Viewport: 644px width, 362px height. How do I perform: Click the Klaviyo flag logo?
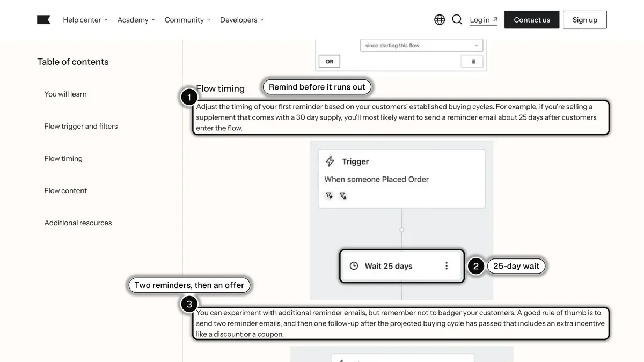tap(44, 20)
